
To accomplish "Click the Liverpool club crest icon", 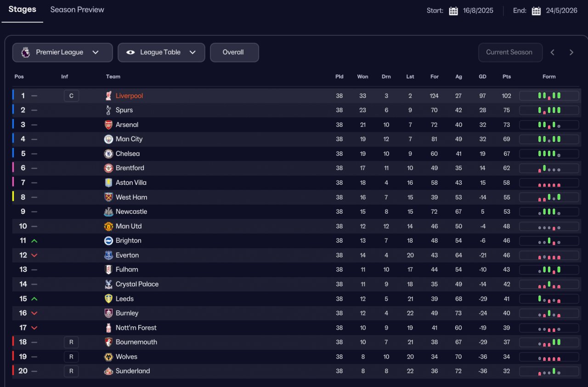I will [108, 96].
